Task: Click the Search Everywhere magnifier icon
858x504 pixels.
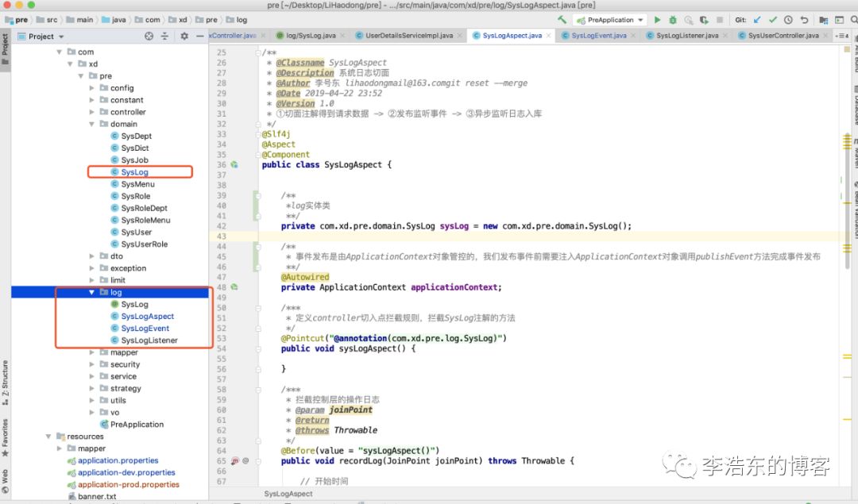Action: [853, 20]
